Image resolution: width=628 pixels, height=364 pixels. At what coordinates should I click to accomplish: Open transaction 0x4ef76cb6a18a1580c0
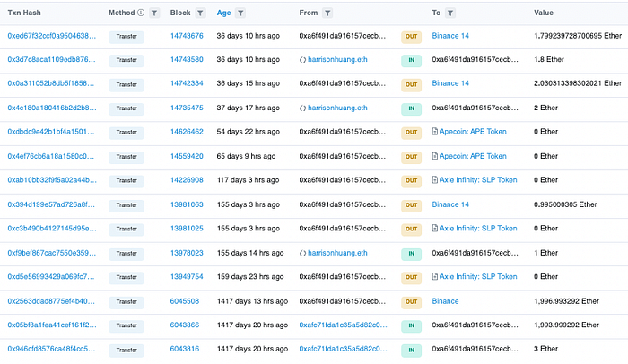[51, 156]
